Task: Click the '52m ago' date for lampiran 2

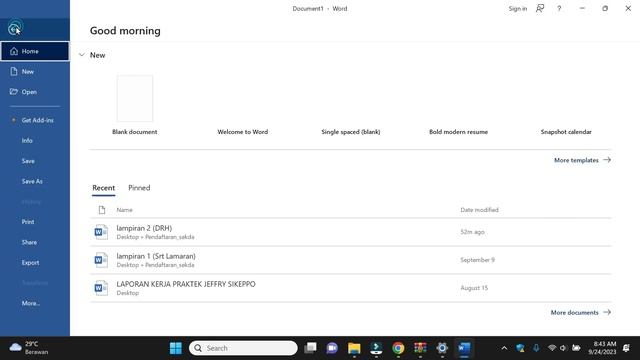Action: 472,232
